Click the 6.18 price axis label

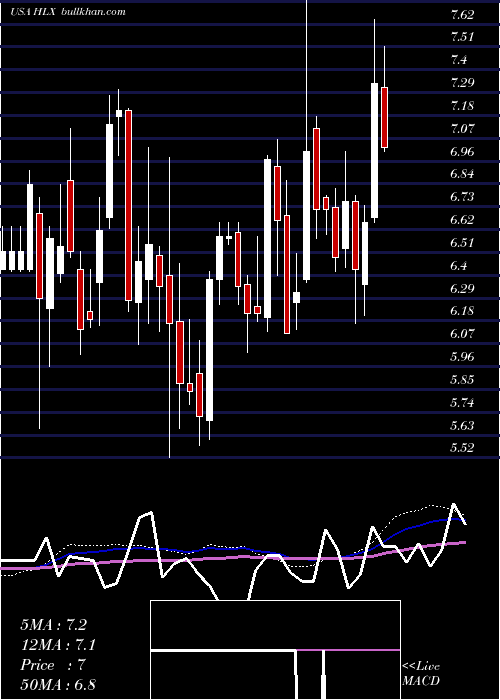click(x=462, y=311)
